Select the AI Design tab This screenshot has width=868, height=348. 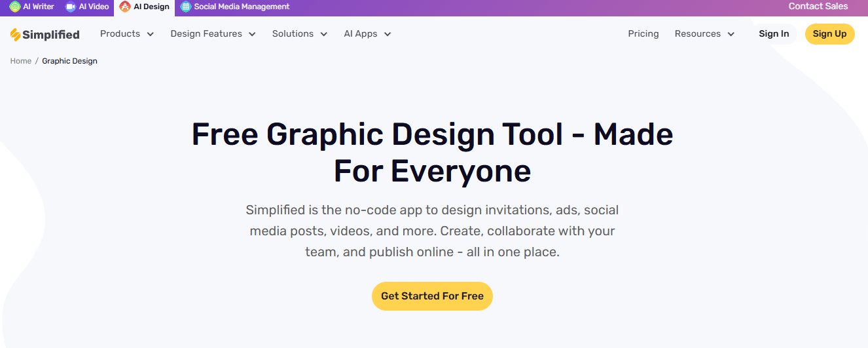(145, 7)
